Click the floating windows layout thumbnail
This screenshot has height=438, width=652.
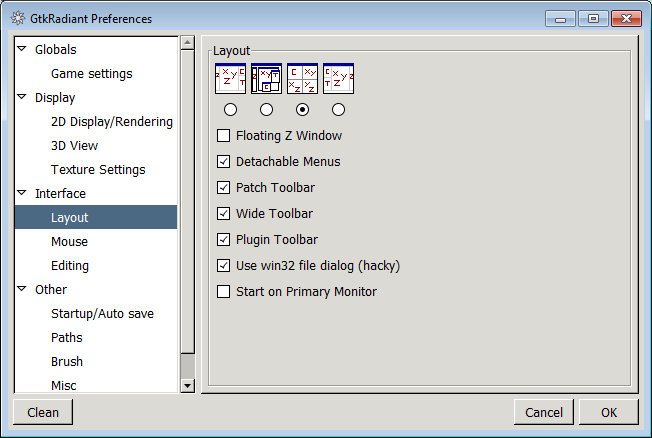pyautogui.click(x=267, y=78)
